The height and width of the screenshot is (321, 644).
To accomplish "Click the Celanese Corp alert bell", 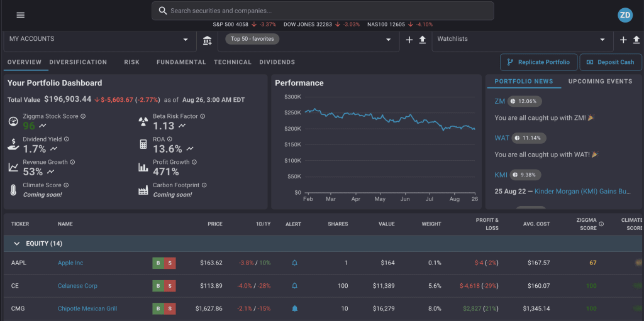I will click(294, 286).
